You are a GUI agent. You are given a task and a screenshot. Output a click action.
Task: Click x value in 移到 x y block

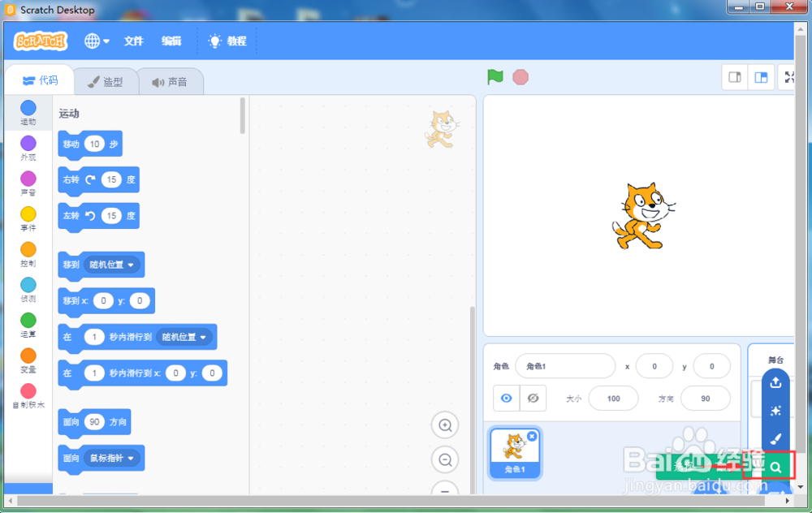coord(103,301)
